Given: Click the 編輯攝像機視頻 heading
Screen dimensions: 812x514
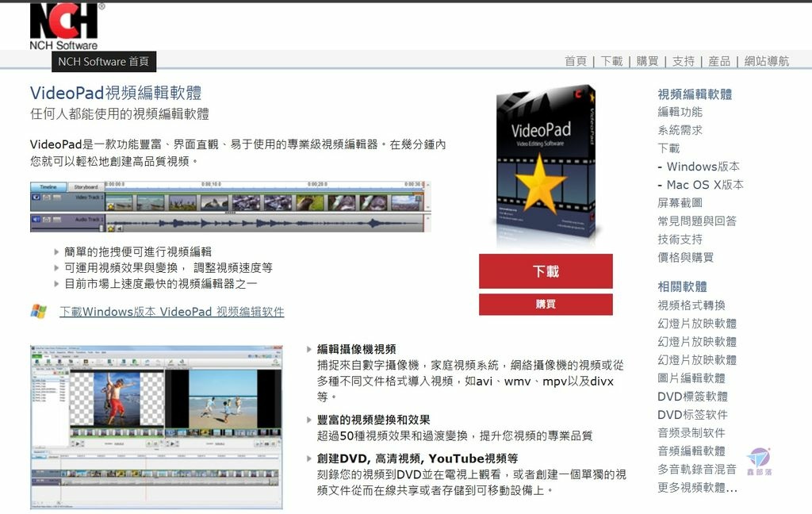Looking at the screenshot, I should [x=356, y=349].
